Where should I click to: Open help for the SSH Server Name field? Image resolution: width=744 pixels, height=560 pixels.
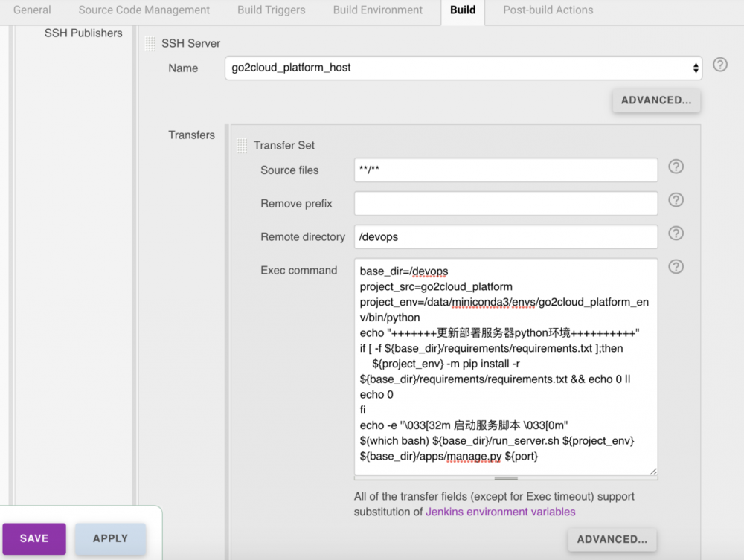pos(719,65)
